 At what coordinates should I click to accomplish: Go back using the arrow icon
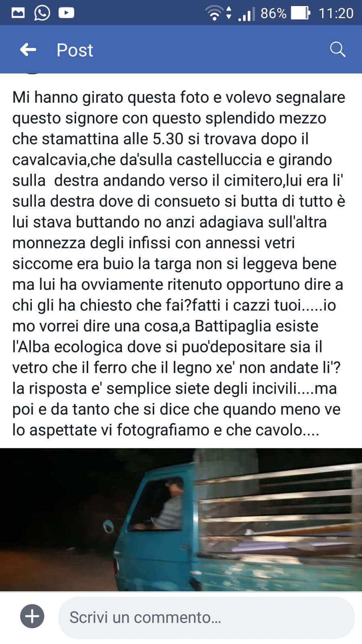coord(28,50)
